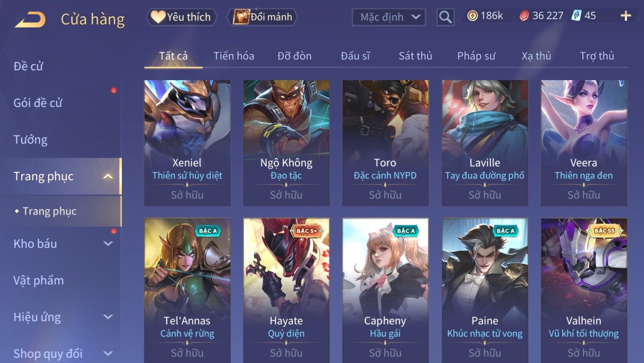Go to Gói đề cử in sidebar
The height and width of the screenshot is (363, 644).
click(x=38, y=103)
